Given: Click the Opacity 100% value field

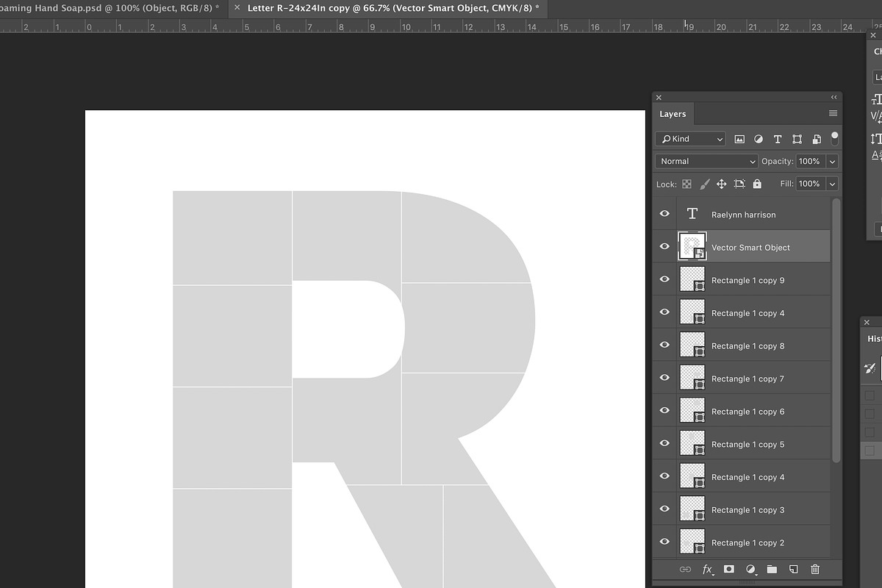Looking at the screenshot, I should (810, 161).
